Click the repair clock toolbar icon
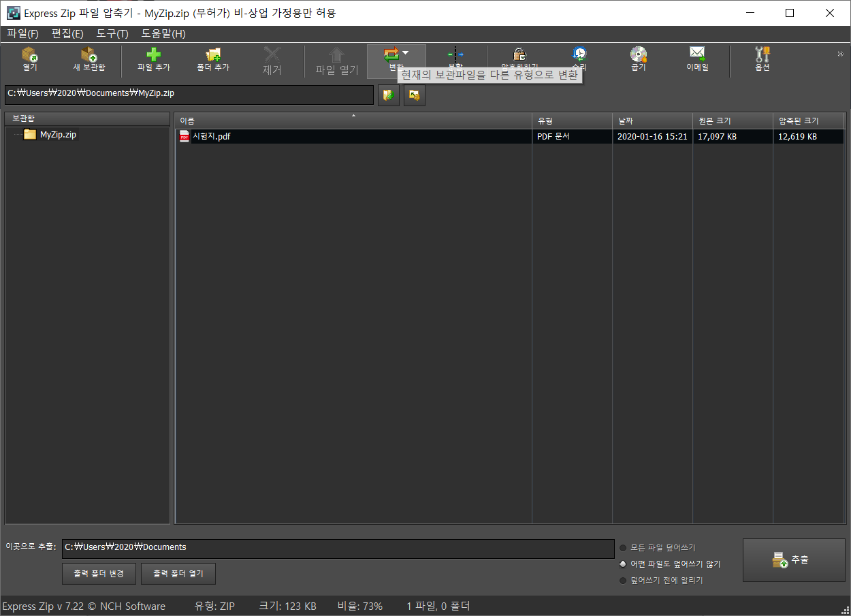 click(x=579, y=54)
